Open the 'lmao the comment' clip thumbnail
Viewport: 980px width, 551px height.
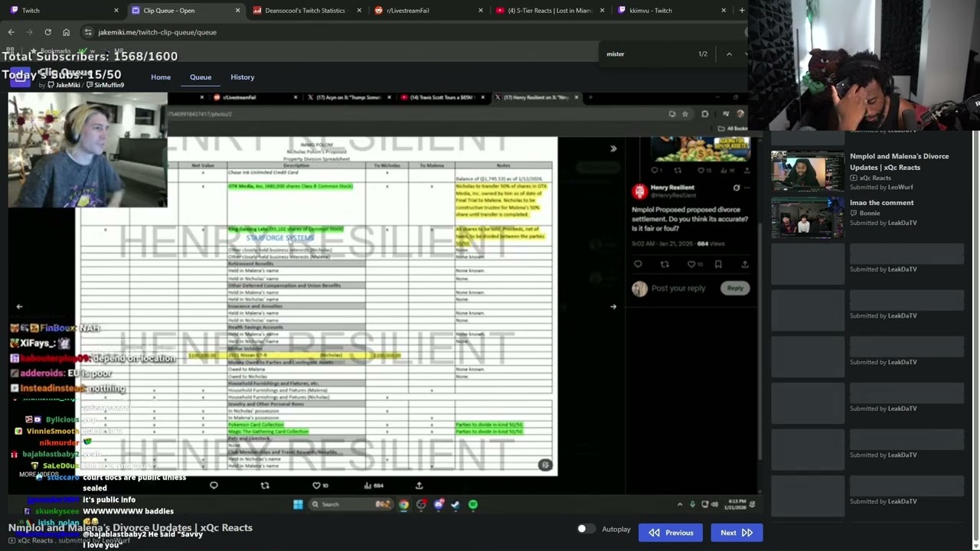[807, 217]
